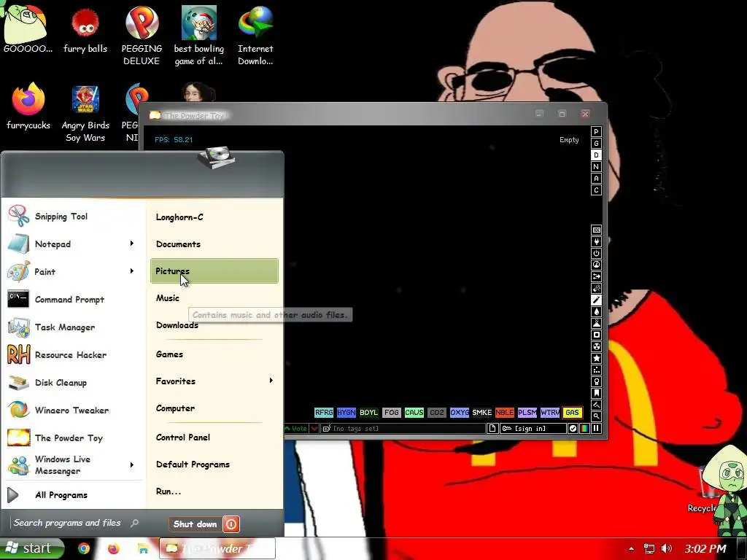Expand the Favorites submenu arrow

point(271,381)
